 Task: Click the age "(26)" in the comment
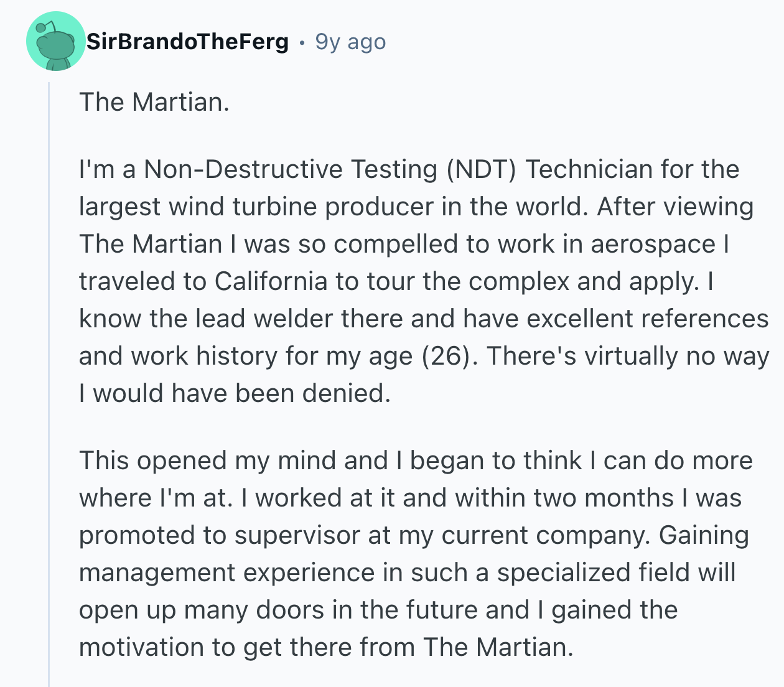444,356
